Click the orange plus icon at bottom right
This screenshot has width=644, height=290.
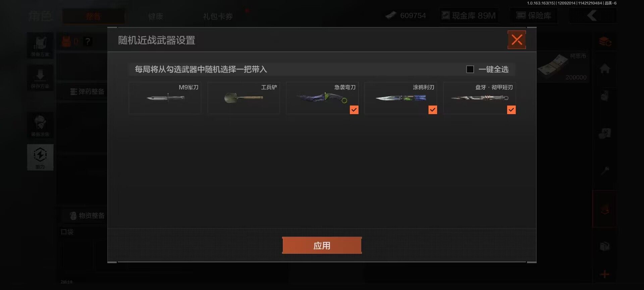coord(604,274)
